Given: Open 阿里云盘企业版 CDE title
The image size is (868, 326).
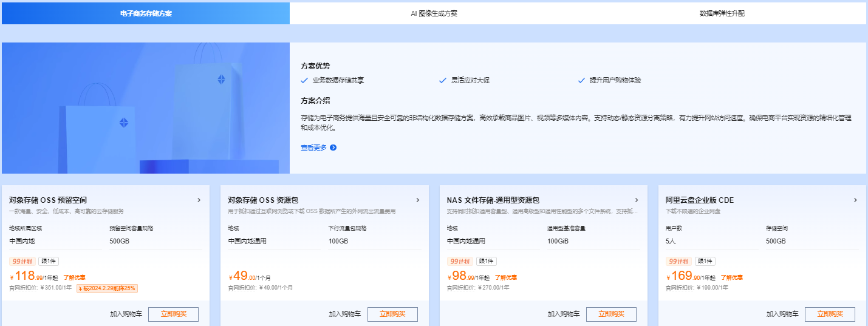Looking at the screenshot, I should click(700, 200).
